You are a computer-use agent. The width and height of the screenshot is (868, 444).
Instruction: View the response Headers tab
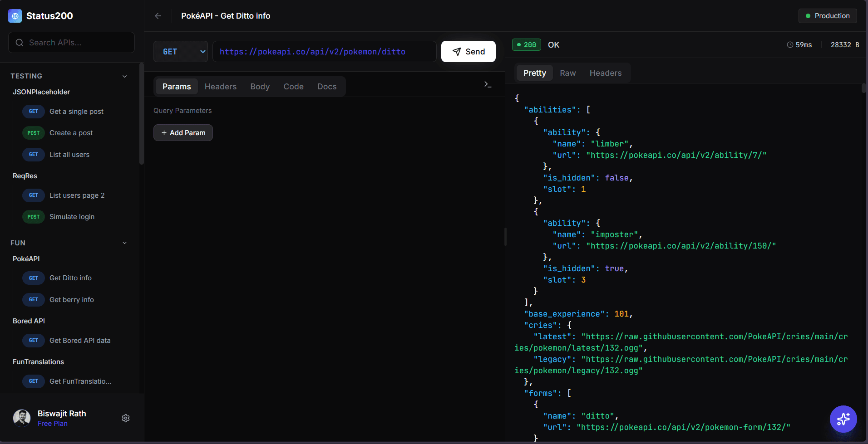click(606, 73)
